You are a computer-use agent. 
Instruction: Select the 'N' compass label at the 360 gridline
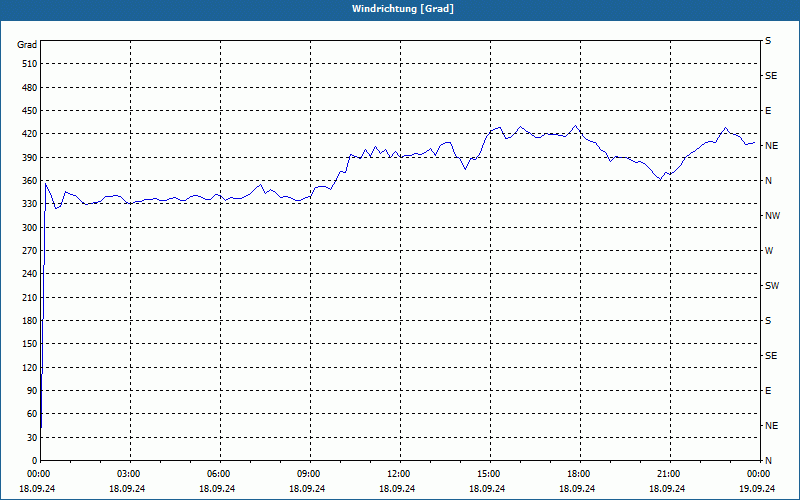click(x=768, y=181)
